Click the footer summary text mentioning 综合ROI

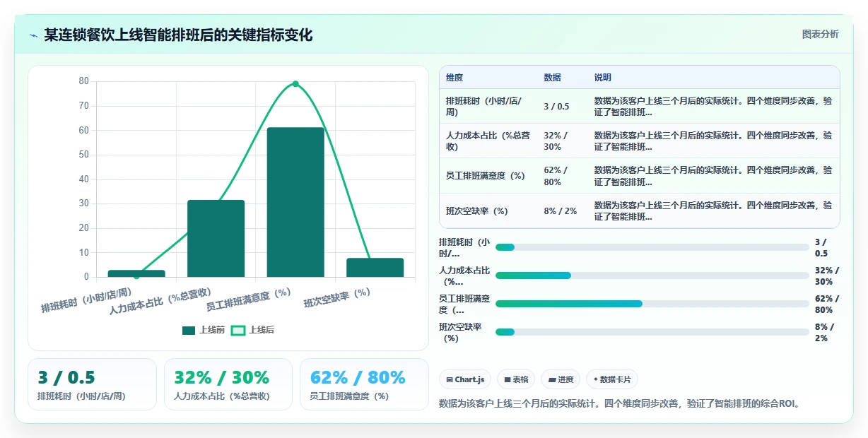[x=618, y=403]
